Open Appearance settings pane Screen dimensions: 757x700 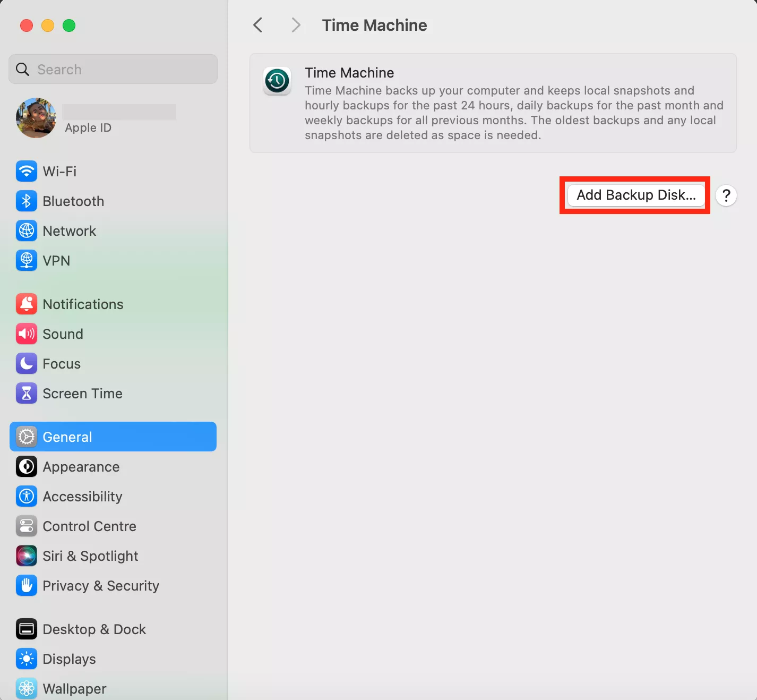[81, 466]
